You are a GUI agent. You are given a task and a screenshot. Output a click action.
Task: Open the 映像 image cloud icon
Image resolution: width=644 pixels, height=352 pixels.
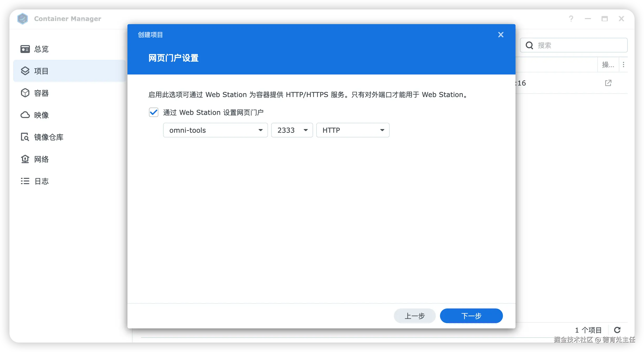[25, 115]
